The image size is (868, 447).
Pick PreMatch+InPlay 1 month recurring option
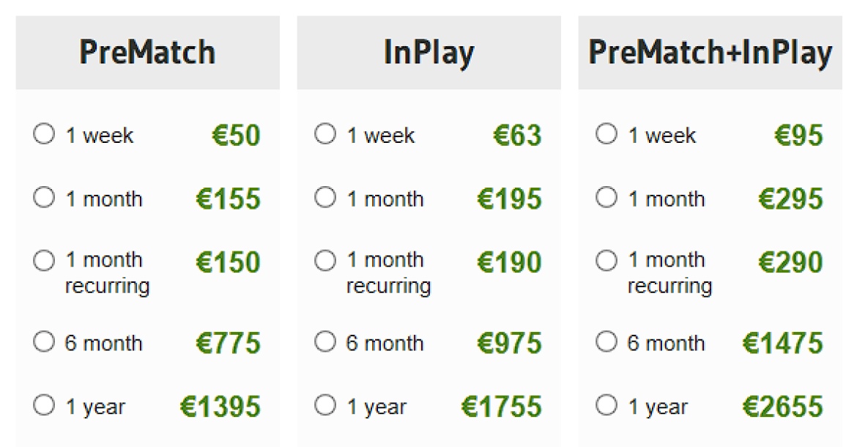(x=607, y=260)
